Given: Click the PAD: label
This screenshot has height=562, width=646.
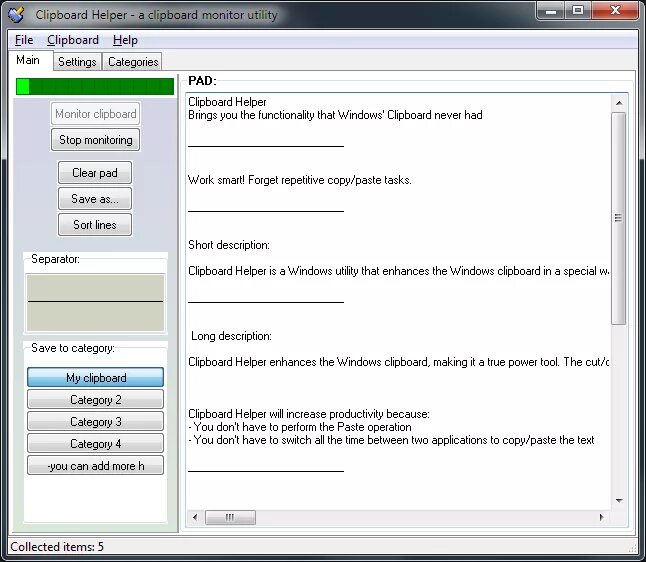Looking at the screenshot, I should pyautogui.click(x=202, y=81).
